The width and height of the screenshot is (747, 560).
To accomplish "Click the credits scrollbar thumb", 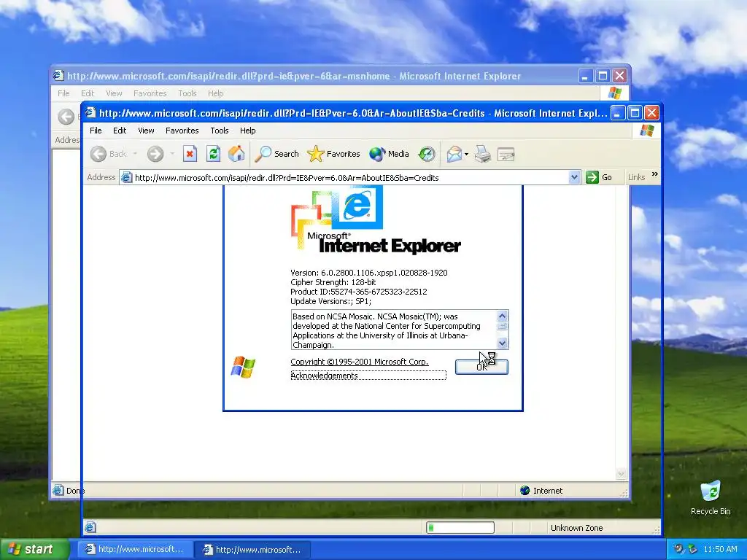I will (x=502, y=326).
